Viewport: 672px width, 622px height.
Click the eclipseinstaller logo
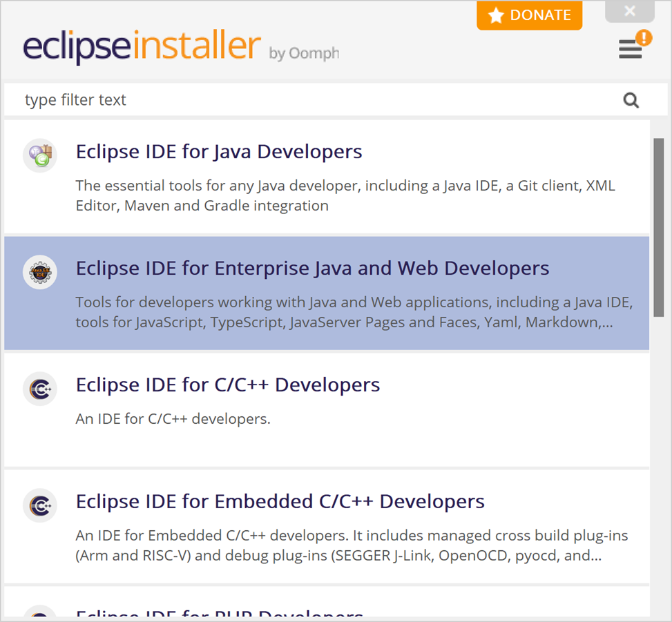coord(142,46)
